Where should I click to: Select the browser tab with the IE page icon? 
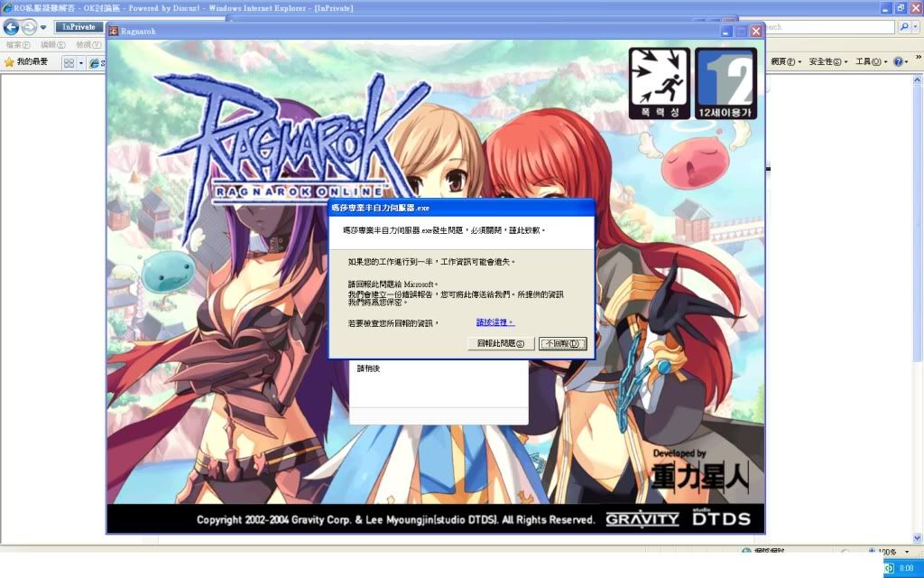point(96,63)
